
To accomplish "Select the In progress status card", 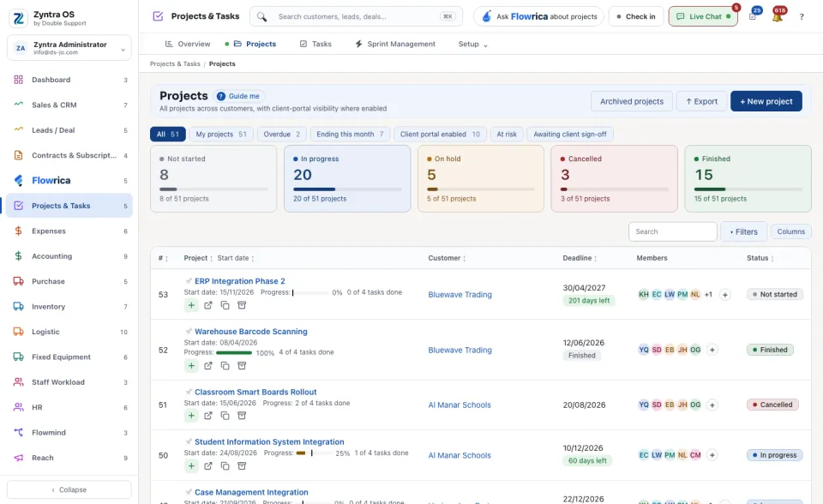I will coord(347,178).
